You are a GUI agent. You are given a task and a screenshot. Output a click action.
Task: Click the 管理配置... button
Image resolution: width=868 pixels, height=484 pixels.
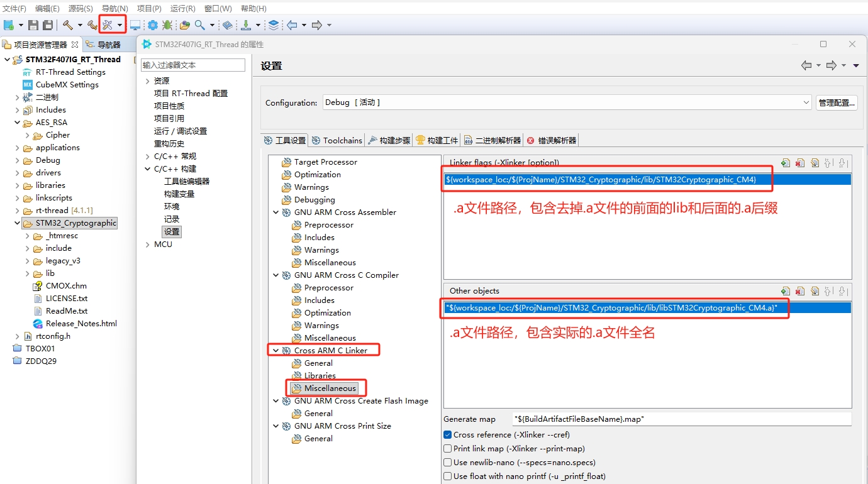(x=837, y=102)
